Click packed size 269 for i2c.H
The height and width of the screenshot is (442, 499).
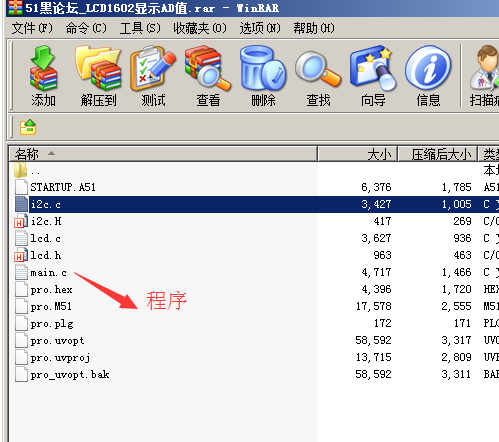pos(462,221)
